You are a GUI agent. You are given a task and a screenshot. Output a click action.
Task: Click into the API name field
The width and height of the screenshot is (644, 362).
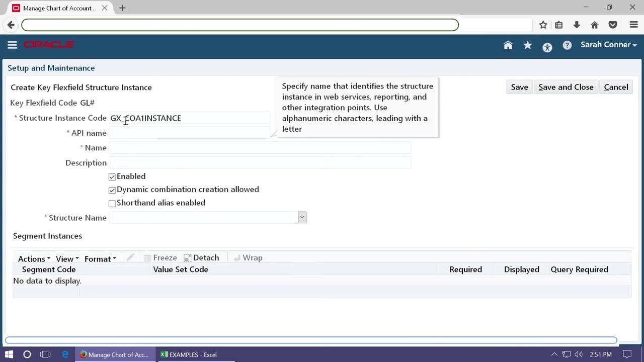(x=189, y=133)
